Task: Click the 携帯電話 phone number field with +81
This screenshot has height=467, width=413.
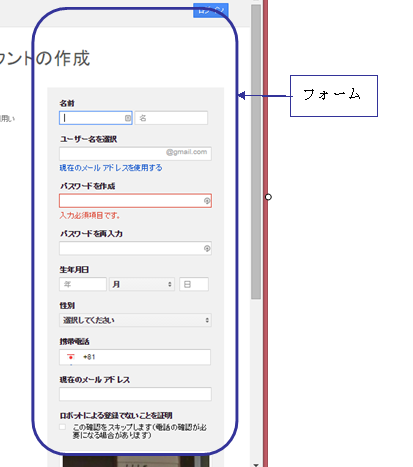Action: pyautogui.click(x=135, y=357)
